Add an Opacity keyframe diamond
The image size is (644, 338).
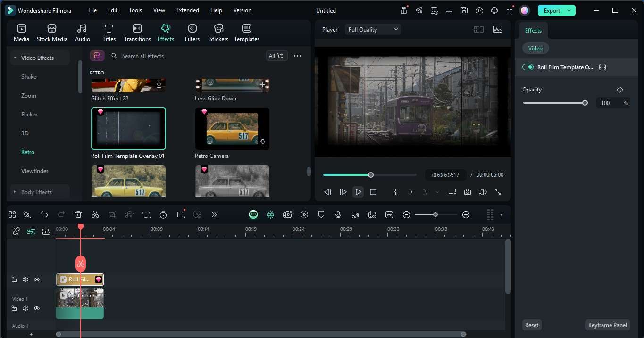click(x=620, y=90)
